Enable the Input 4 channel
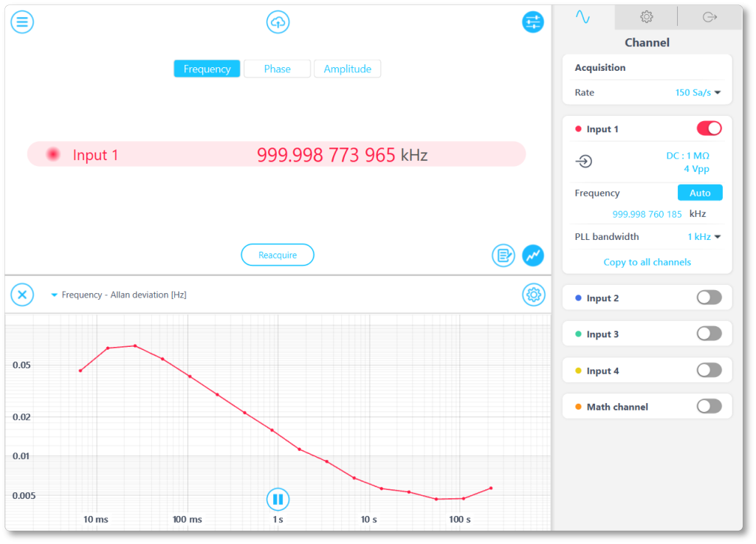The image size is (756, 544). (x=709, y=370)
